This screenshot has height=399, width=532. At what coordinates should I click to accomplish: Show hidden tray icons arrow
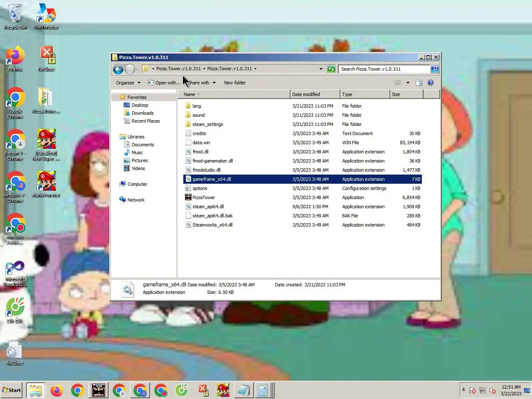[463, 390]
